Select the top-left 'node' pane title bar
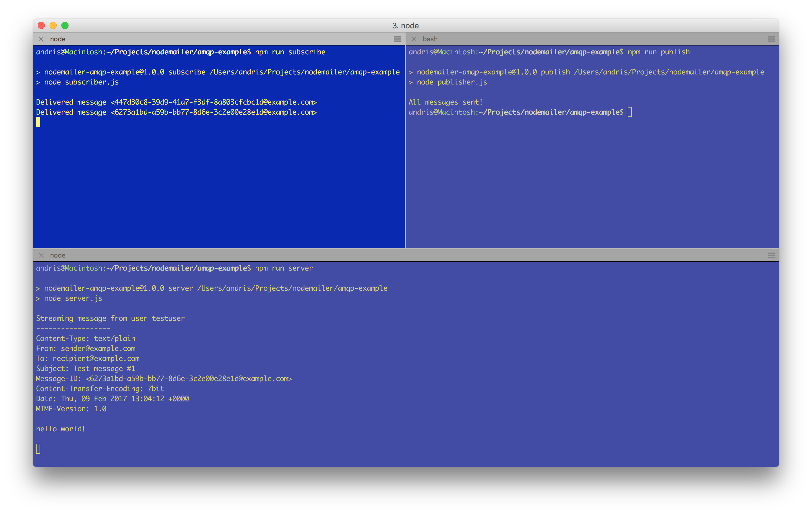The width and height of the screenshot is (812, 514). [58, 39]
